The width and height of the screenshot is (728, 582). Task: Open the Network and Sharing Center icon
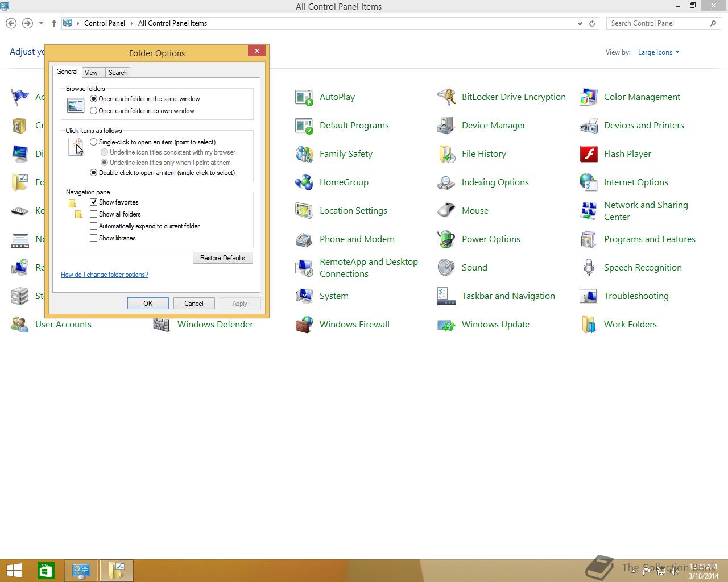tap(589, 211)
